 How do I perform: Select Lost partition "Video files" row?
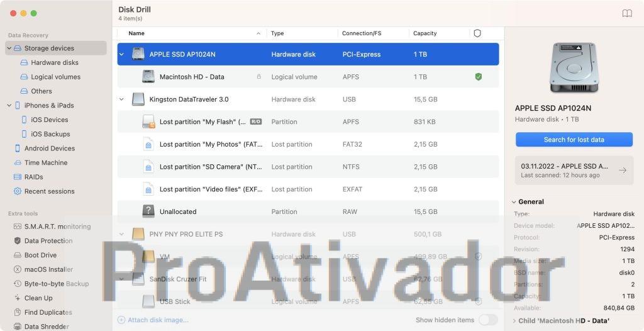point(308,189)
